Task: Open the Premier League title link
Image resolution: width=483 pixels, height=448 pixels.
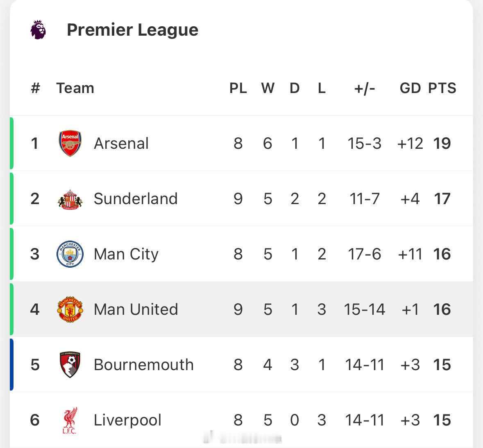Action: (132, 30)
